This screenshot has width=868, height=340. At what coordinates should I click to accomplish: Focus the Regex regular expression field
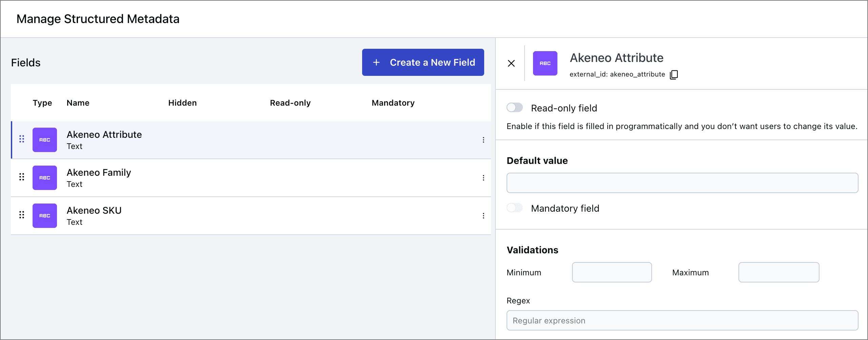point(682,320)
